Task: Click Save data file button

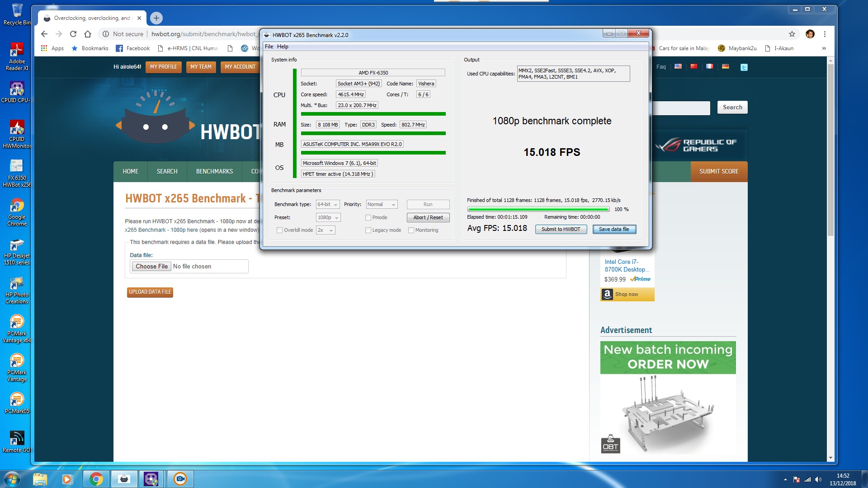Action: [x=614, y=230]
